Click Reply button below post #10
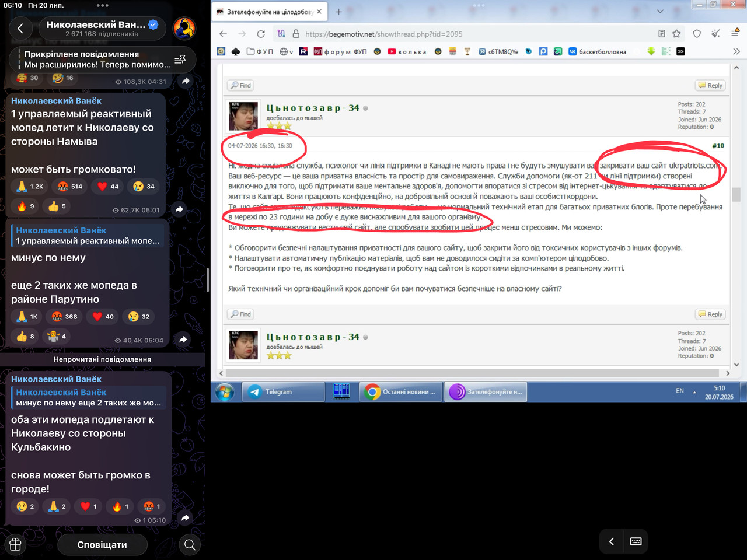Viewport: 747px width, 560px height. click(710, 314)
